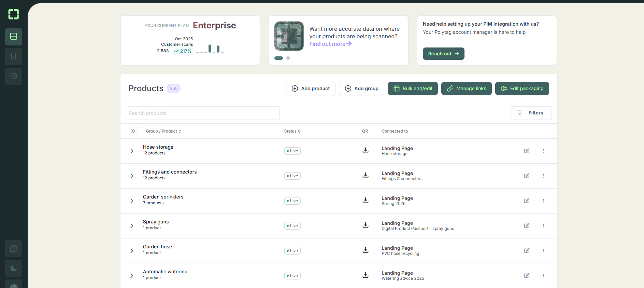Open the mobile device sidebar icon
The width and height of the screenshot is (644, 288).
(x=14, y=56)
